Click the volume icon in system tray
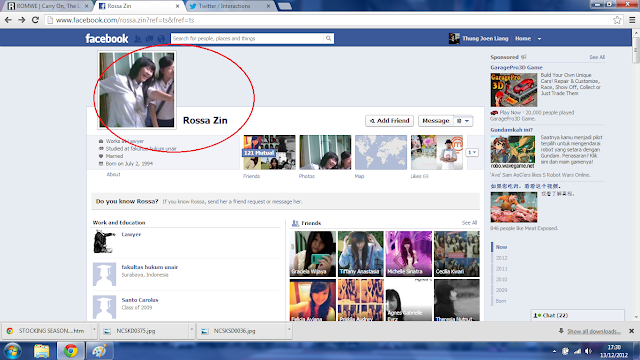 click(588, 351)
